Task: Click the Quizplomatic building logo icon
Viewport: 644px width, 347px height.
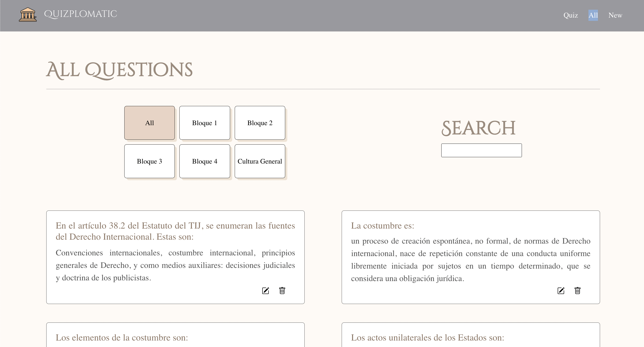Action: point(28,15)
